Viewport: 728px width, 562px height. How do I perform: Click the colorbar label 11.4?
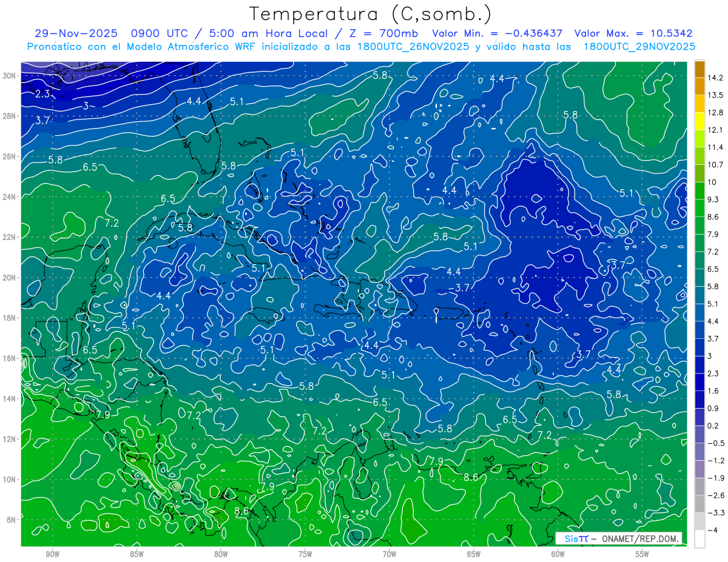click(x=716, y=147)
